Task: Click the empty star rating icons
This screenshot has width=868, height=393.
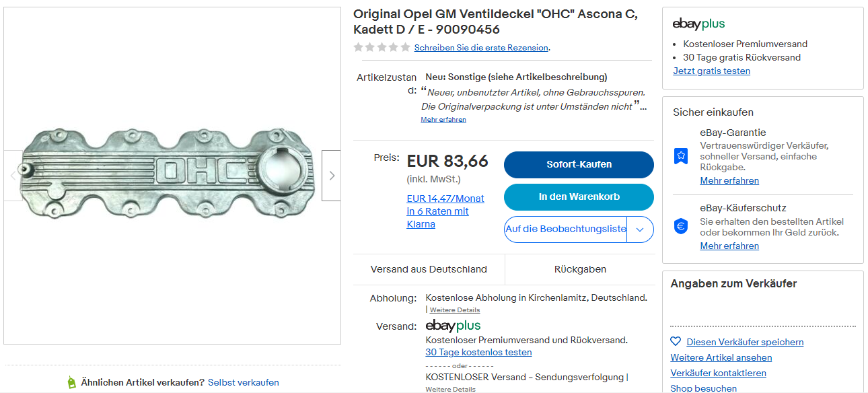Action: tap(382, 47)
